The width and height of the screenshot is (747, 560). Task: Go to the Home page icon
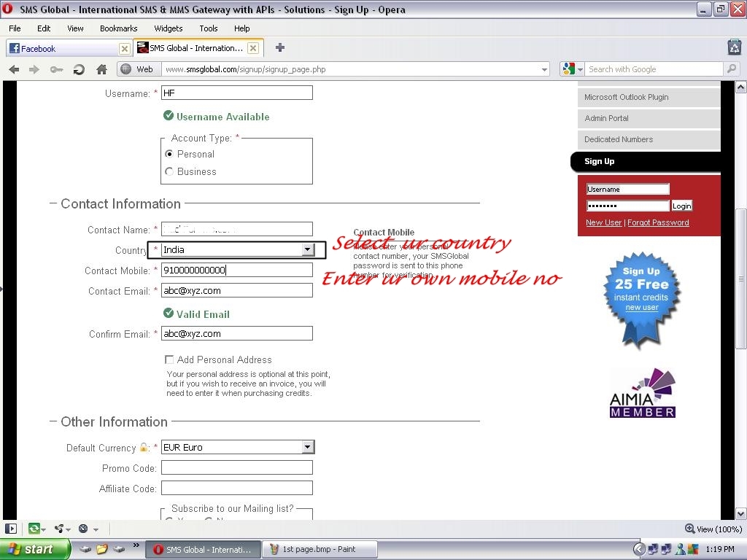pos(101,69)
